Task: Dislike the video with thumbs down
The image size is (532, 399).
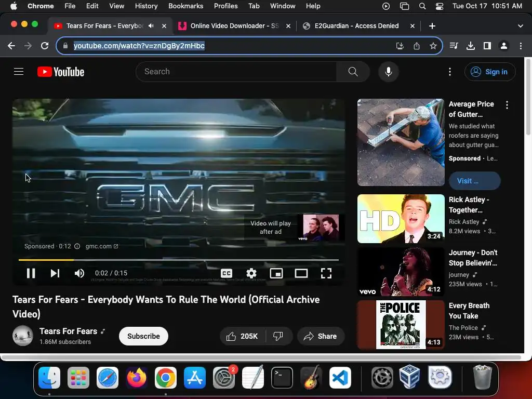Action: click(x=278, y=336)
